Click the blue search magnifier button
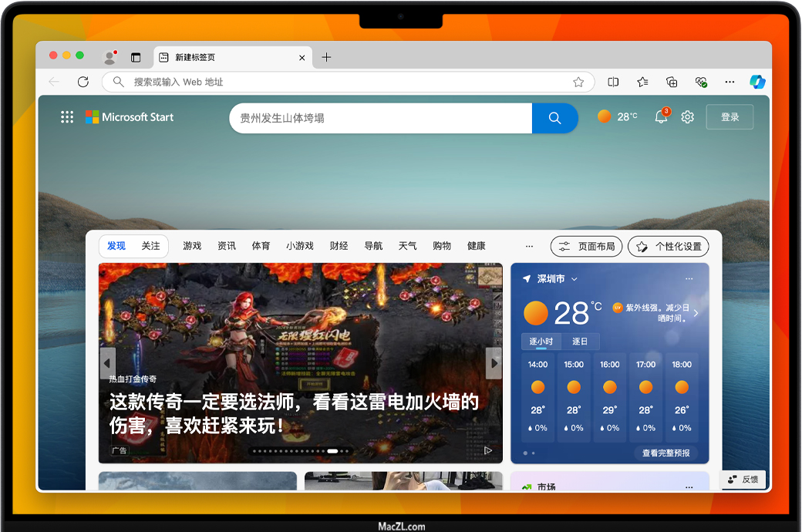802x532 pixels. click(555, 118)
